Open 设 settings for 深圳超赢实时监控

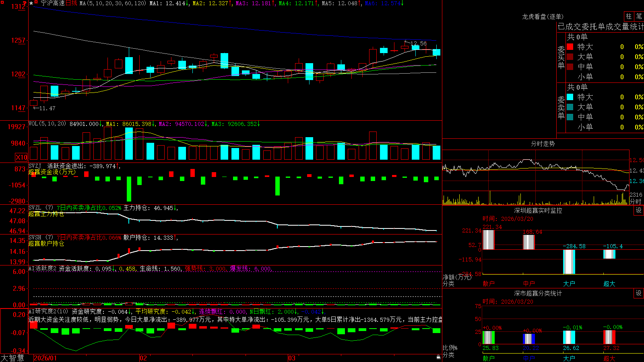[639, 210]
